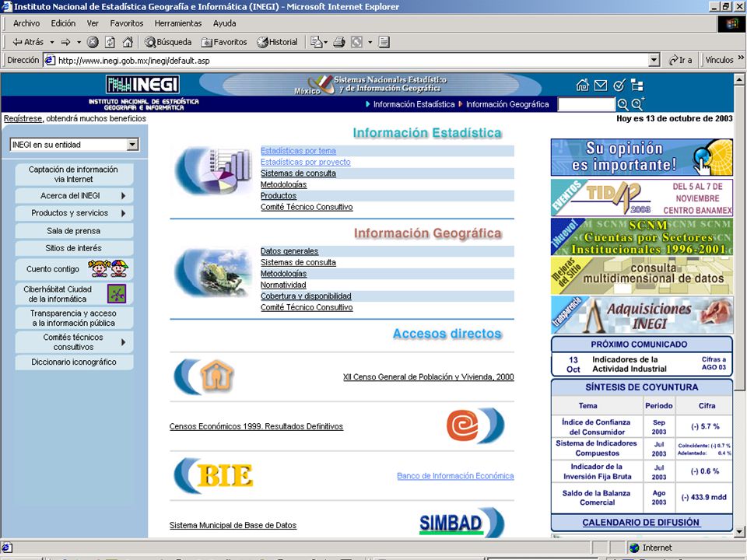Click the INEGI logo in the header
The height and width of the screenshot is (560, 747).
point(142,85)
